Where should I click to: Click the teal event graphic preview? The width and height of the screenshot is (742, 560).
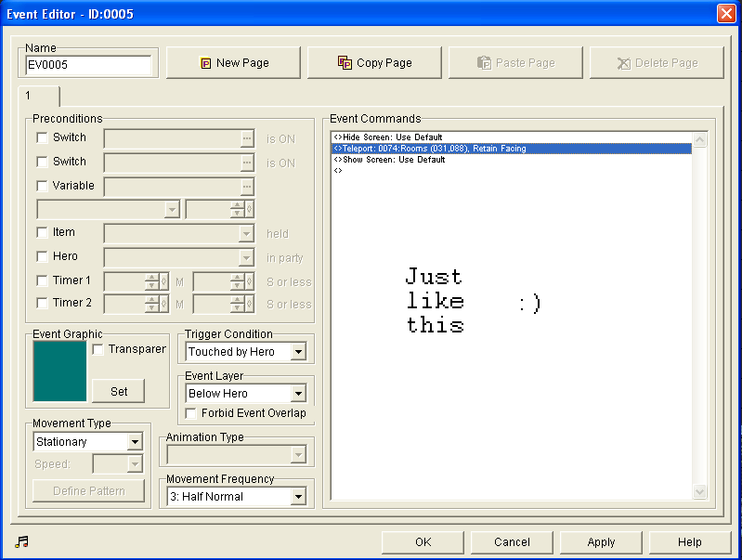(59, 371)
